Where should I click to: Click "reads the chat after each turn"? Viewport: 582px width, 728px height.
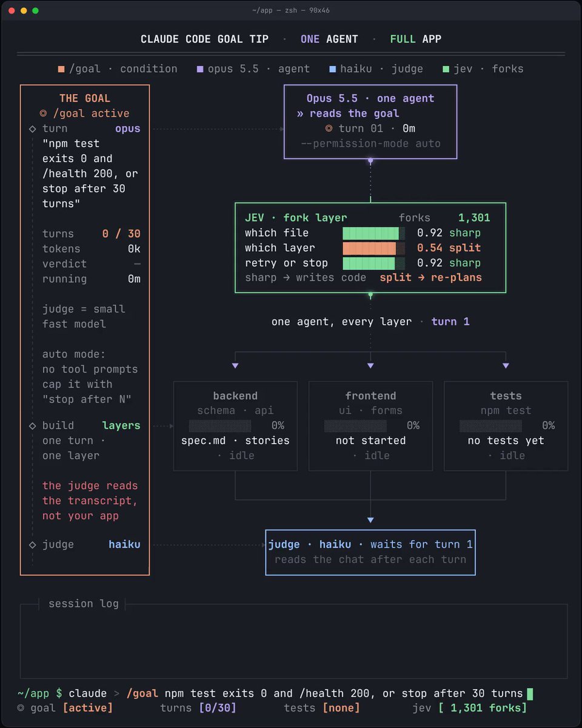coord(370,559)
